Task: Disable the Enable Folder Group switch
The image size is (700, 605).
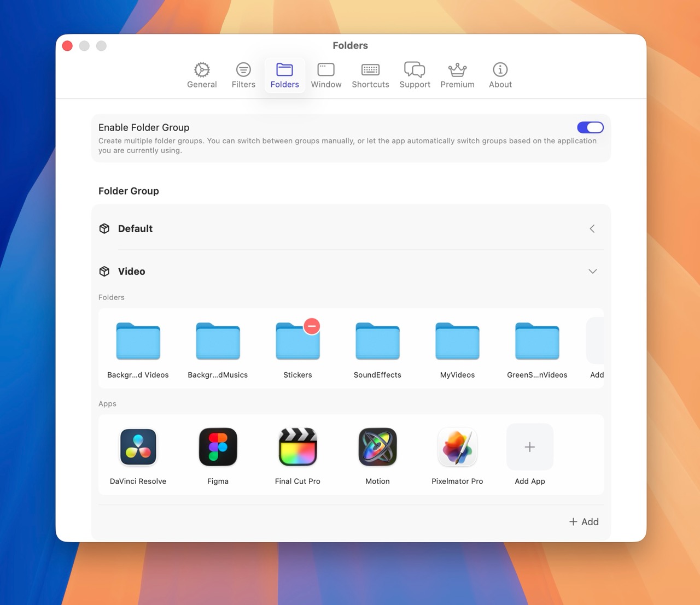Action: click(x=590, y=127)
